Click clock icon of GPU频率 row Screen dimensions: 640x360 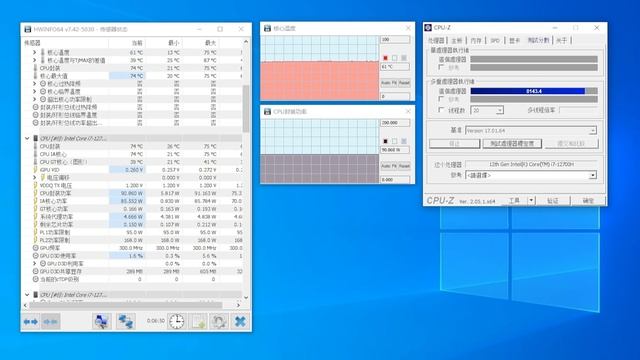[36, 248]
